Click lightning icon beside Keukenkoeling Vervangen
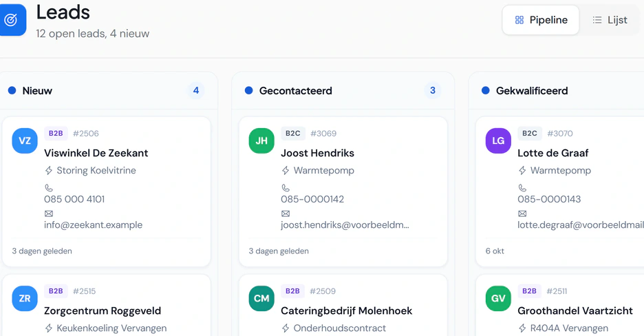 point(49,328)
